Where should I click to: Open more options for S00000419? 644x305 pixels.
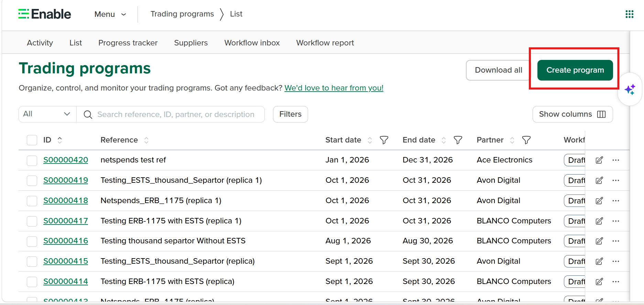tap(616, 180)
